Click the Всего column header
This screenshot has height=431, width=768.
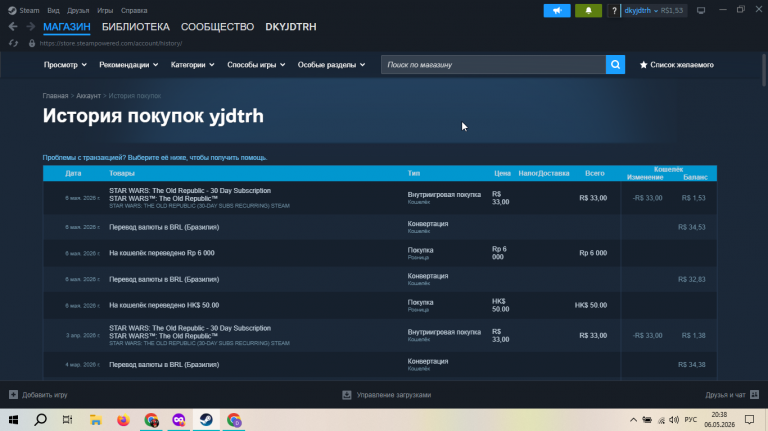click(x=595, y=173)
